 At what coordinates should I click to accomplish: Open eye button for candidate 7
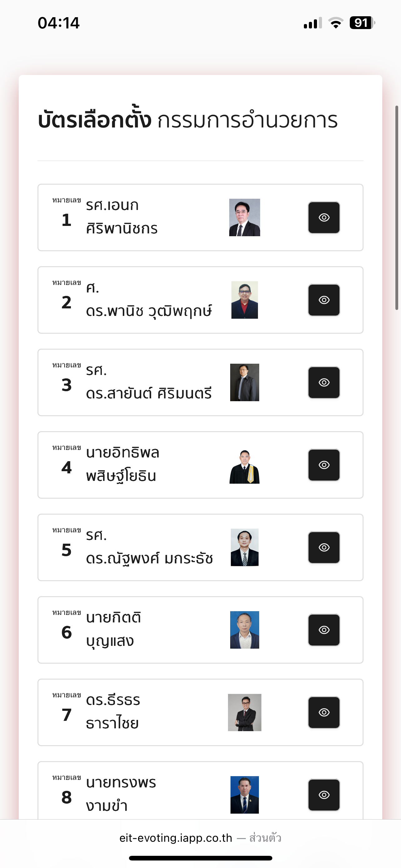pos(324,712)
